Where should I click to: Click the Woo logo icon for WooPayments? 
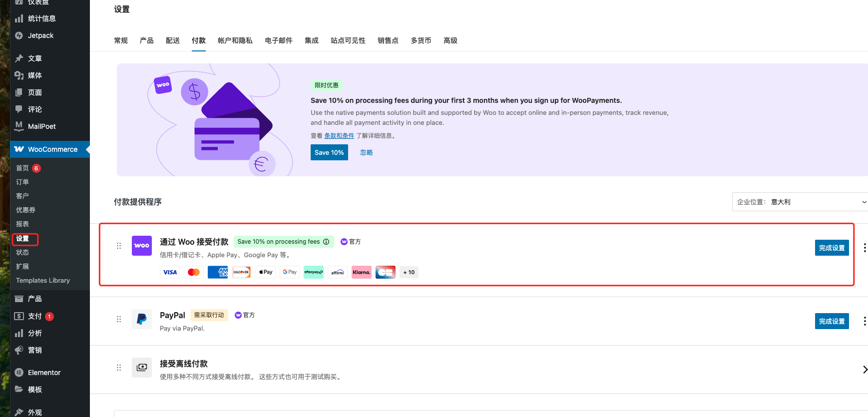click(142, 246)
